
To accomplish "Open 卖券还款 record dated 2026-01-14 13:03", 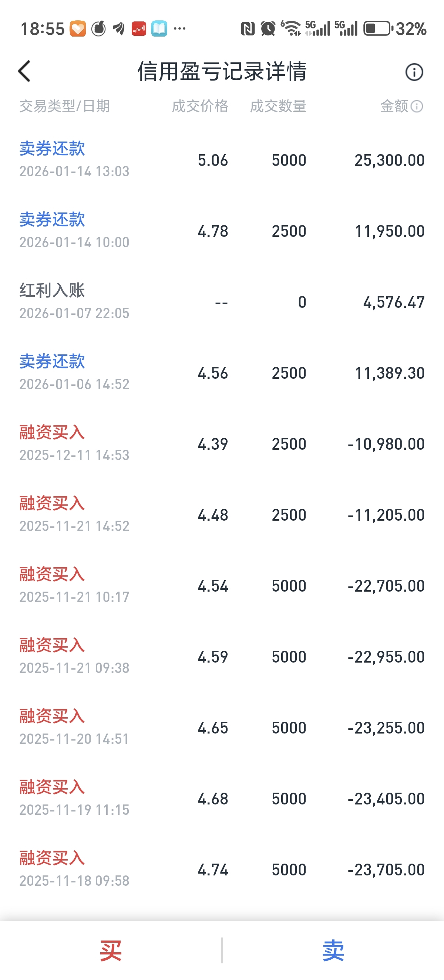I will (x=222, y=160).
